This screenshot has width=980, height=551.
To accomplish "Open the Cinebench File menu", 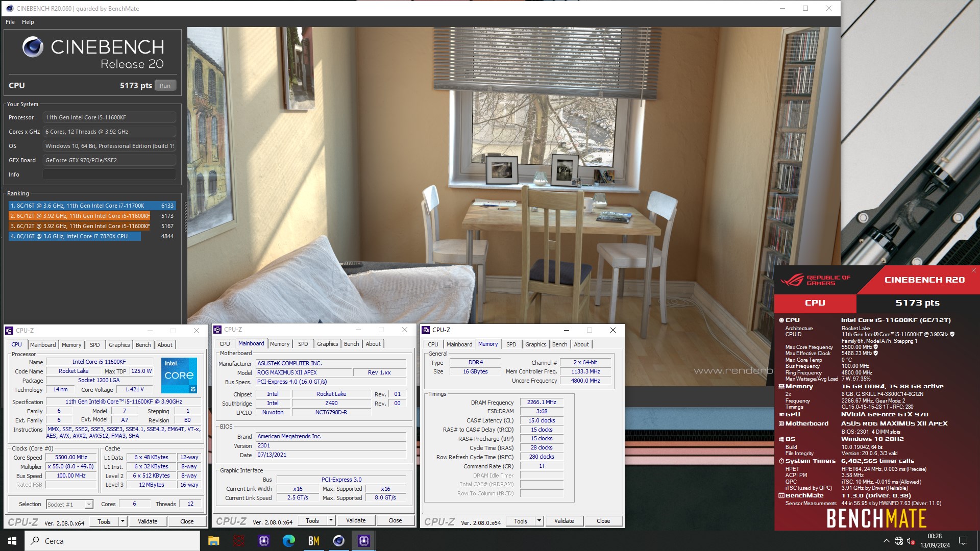I will tap(10, 22).
